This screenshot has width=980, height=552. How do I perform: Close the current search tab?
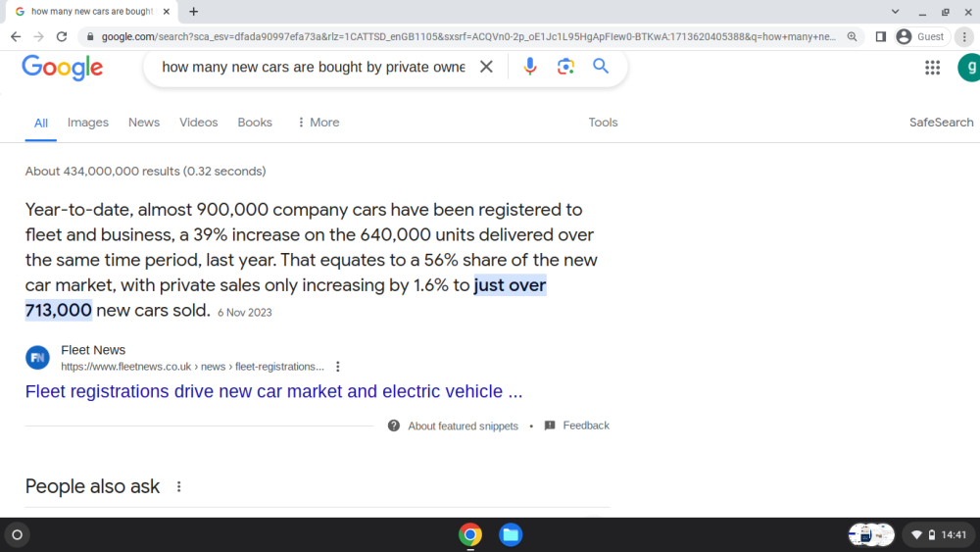point(167,11)
